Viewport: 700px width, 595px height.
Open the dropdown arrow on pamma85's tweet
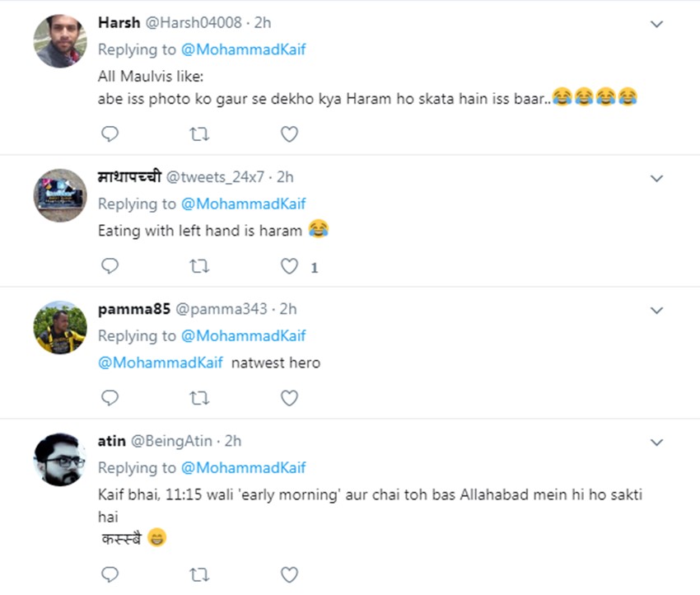(656, 310)
